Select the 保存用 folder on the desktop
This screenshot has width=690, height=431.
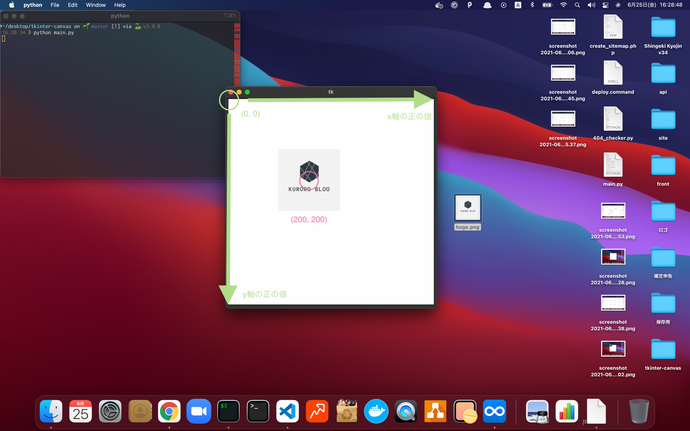663,308
